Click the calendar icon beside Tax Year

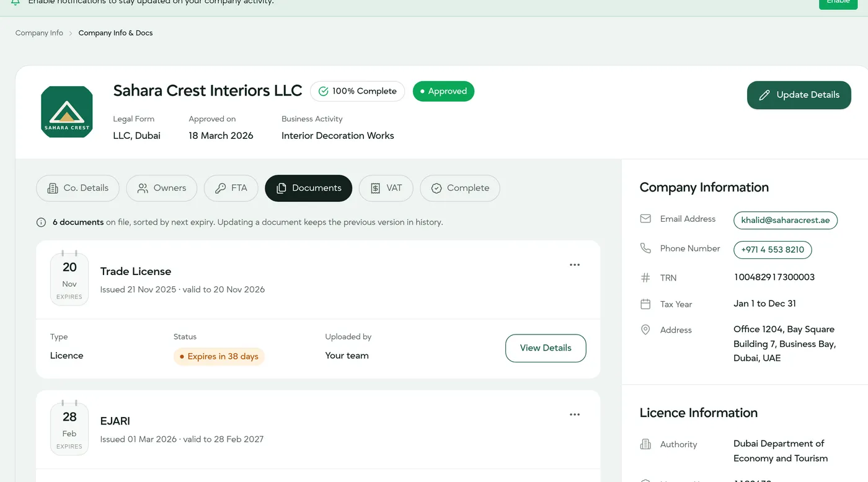[x=645, y=304]
